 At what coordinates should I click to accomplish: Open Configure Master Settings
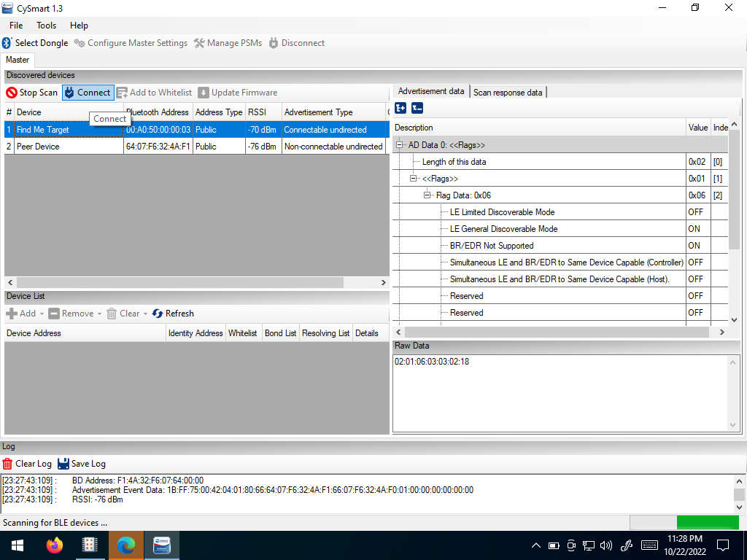click(x=131, y=43)
